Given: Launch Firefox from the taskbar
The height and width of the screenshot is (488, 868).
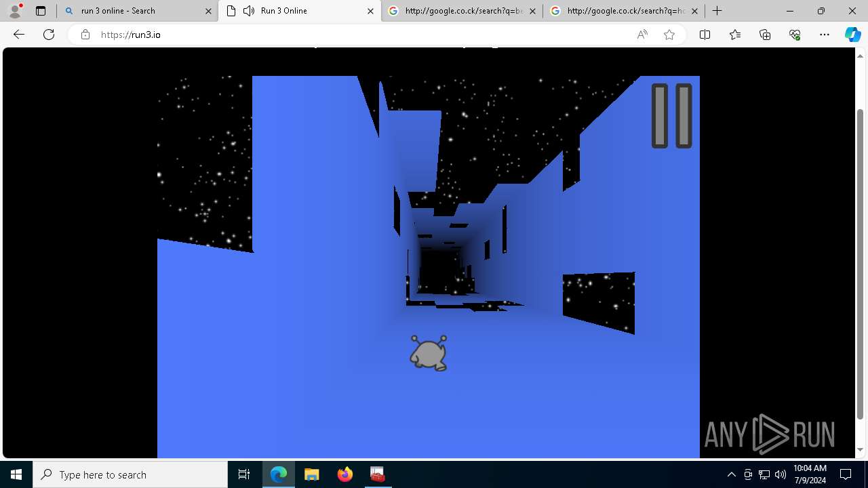Looking at the screenshot, I should (x=344, y=474).
